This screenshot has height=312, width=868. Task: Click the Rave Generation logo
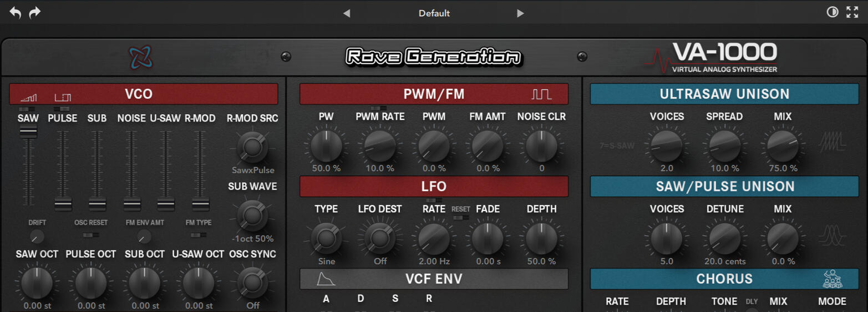pyautogui.click(x=434, y=57)
